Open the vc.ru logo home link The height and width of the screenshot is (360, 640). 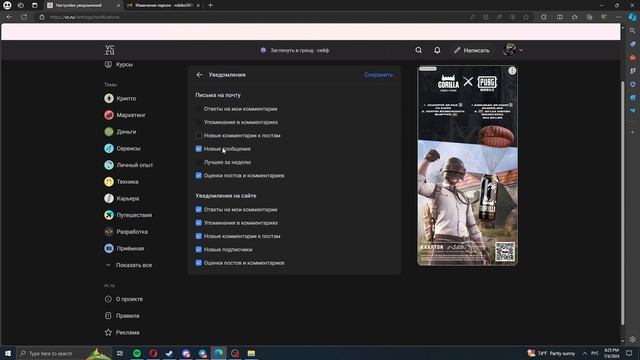pos(110,50)
